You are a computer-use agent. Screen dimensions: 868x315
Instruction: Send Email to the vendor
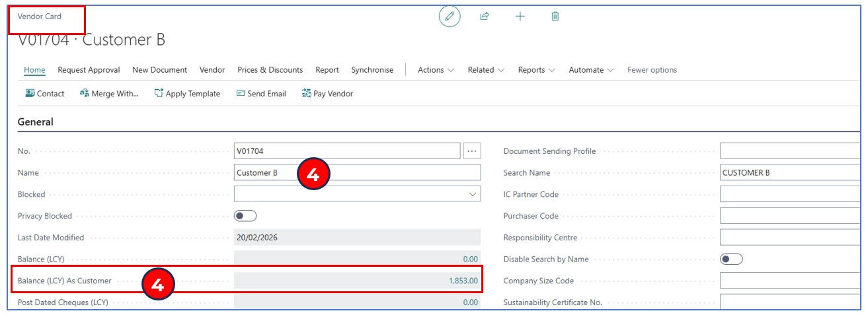(261, 94)
